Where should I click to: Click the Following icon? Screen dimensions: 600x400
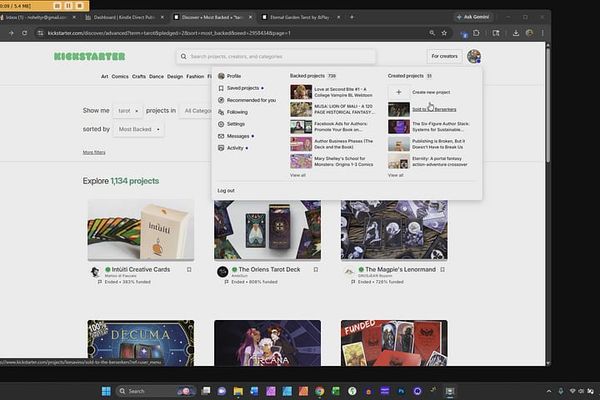(221, 112)
